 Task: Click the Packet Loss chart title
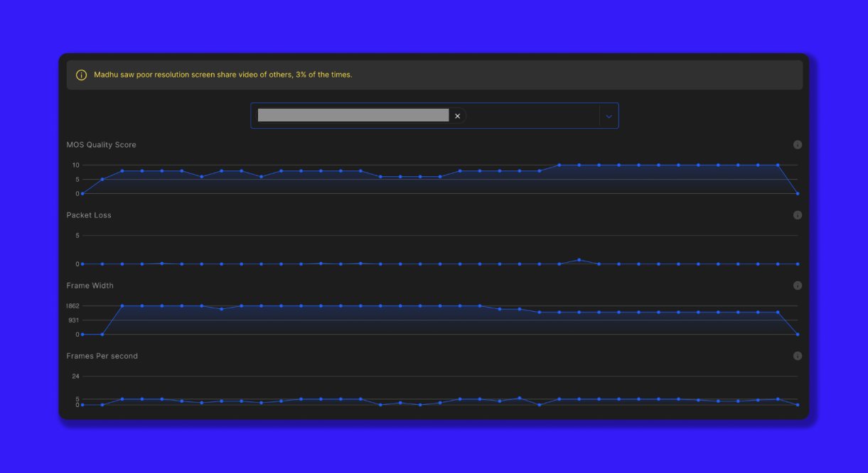pos(89,215)
